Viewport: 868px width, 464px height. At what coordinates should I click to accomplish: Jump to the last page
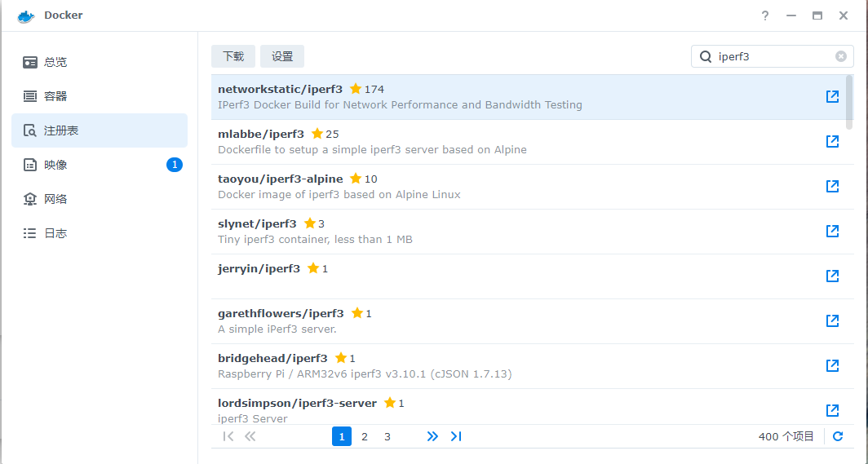tap(456, 437)
